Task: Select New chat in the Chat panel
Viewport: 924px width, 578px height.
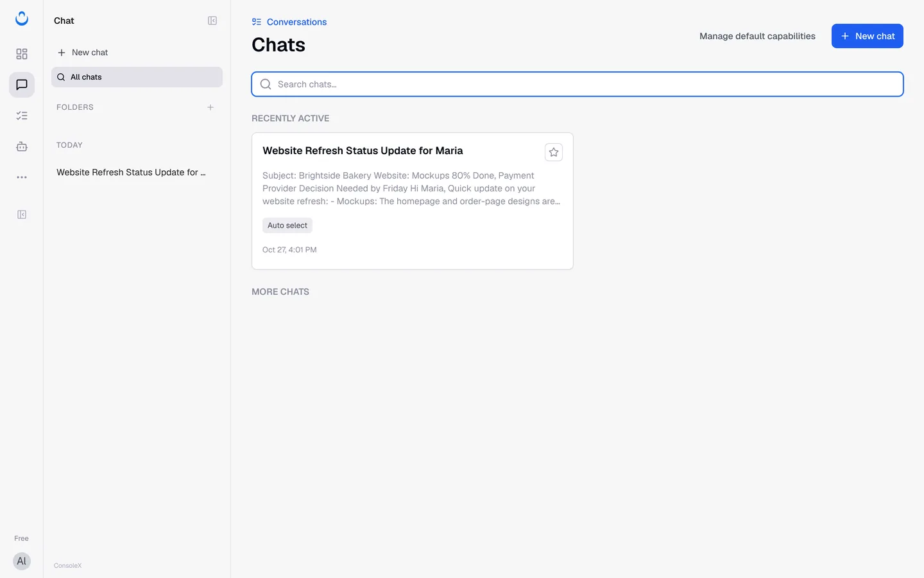Action: tap(137, 53)
